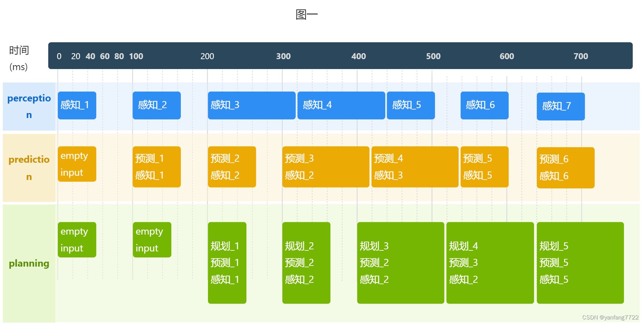Click the 规划_5 planning block

(580, 263)
